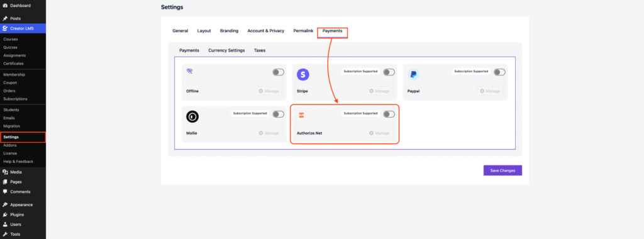Click the Authorize.Net logo icon
This screenshot has width=644, height=239.
click(x=301, y=115)
